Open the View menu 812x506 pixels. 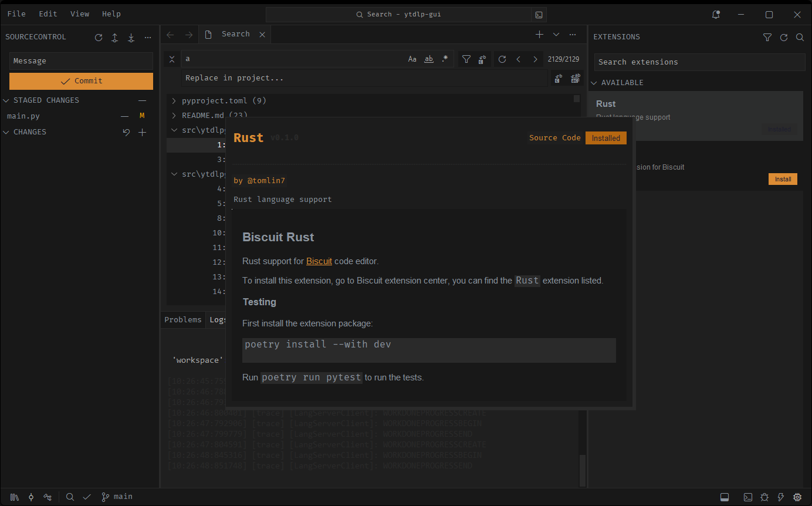80,14
